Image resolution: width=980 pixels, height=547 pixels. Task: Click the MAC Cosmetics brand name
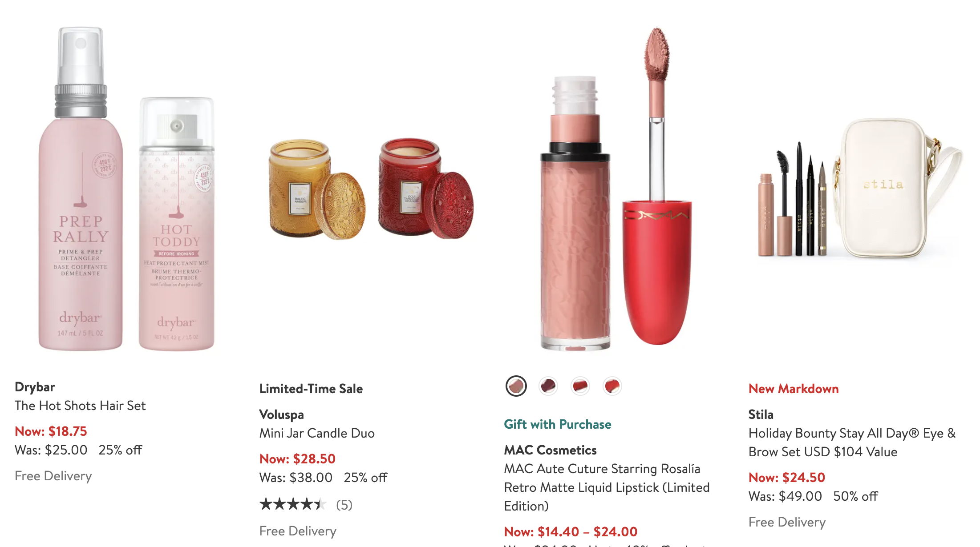point(550,450)
